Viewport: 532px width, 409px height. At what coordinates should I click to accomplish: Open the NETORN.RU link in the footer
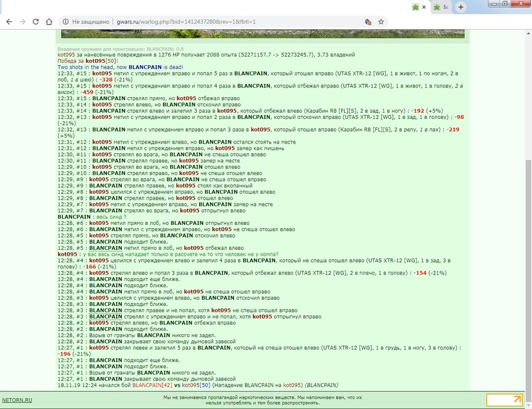pyautogui.click(x=17, y=400)
